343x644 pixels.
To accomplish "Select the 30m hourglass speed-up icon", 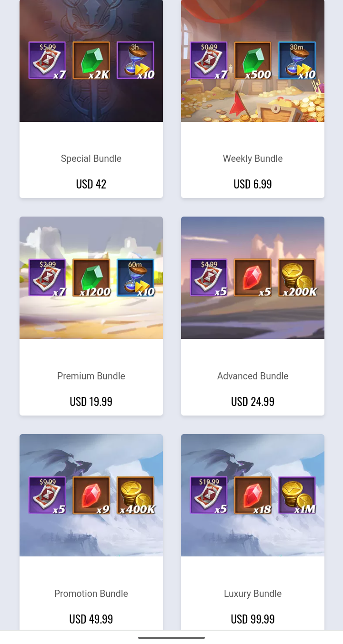I will 297,60.
